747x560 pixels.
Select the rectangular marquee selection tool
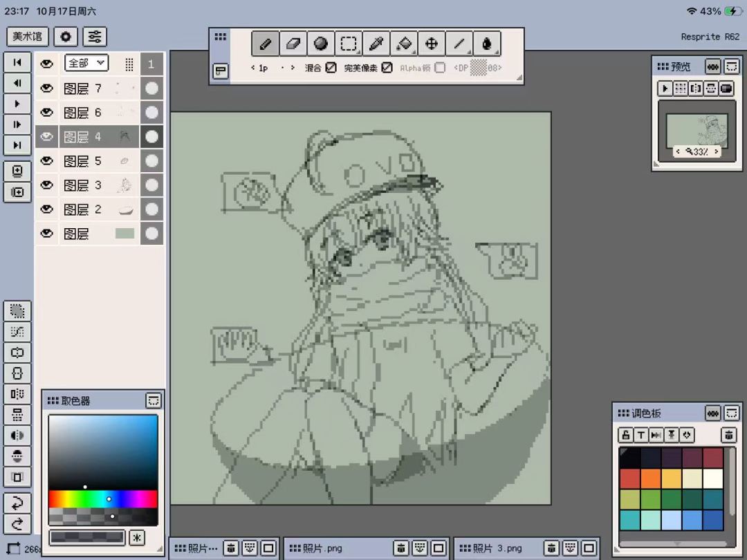(x=348, y=44)
